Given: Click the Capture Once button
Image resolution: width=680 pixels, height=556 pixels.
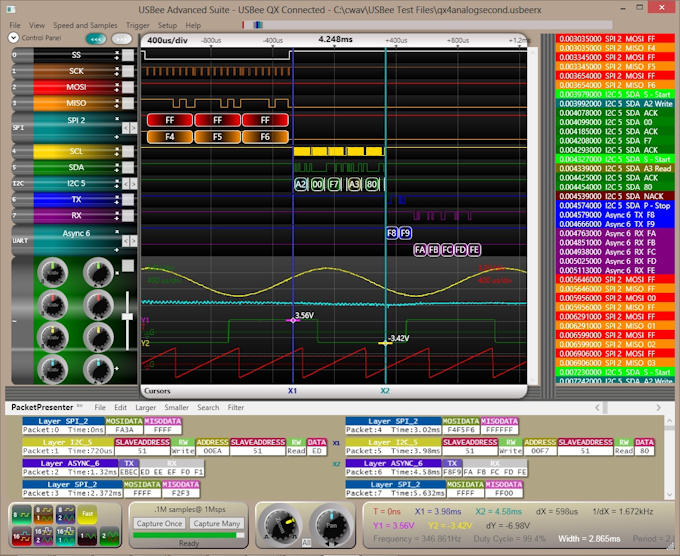Looking at the screenshot, I should tap(159, 523).
